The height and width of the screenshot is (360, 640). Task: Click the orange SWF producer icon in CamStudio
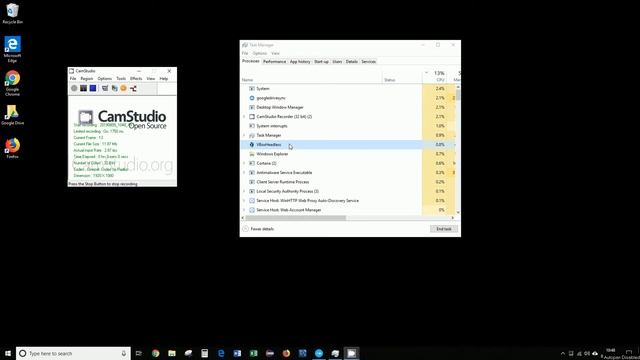tap(124, 88)
